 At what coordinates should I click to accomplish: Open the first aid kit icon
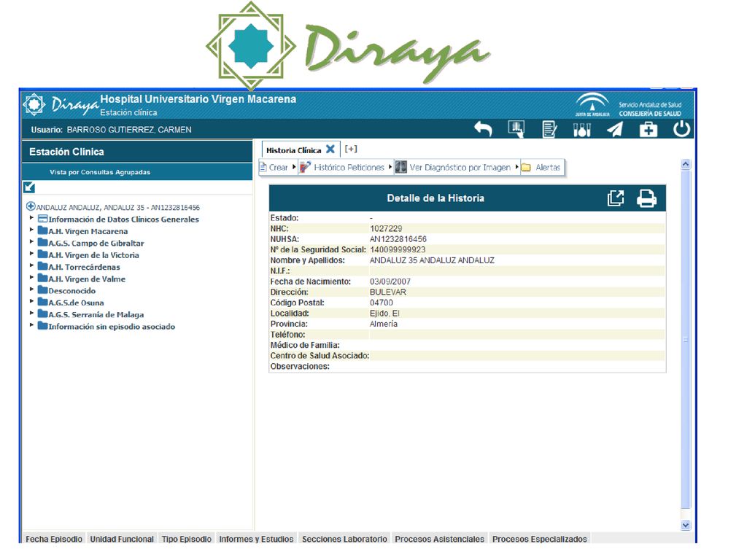[x=649, y=129]
